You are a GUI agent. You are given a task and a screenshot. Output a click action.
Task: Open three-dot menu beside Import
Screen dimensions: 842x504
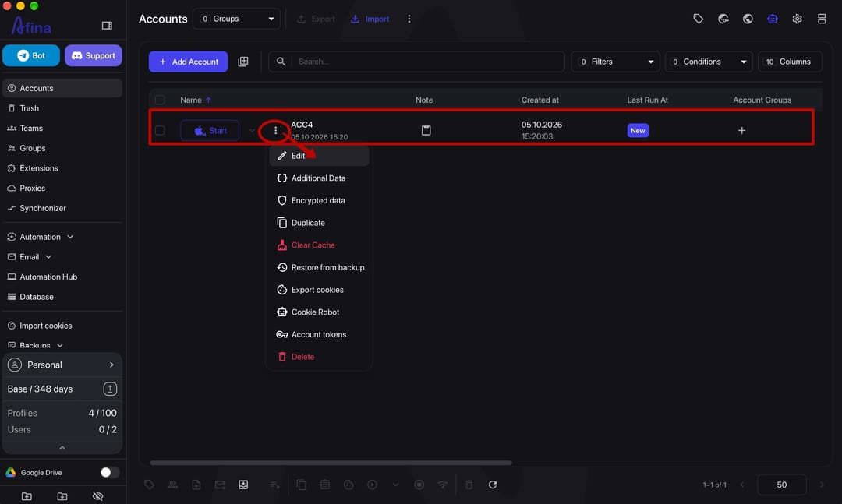409,19
